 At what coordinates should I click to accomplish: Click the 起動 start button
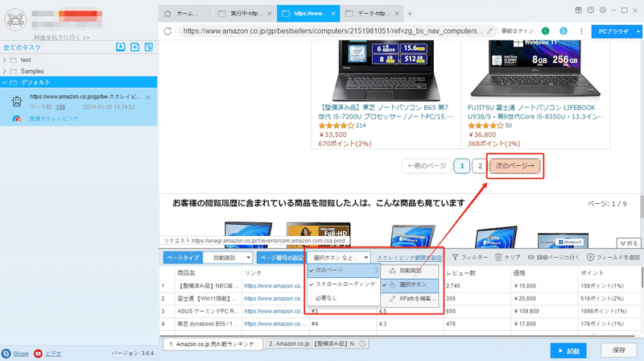click(x=568, y=351)
